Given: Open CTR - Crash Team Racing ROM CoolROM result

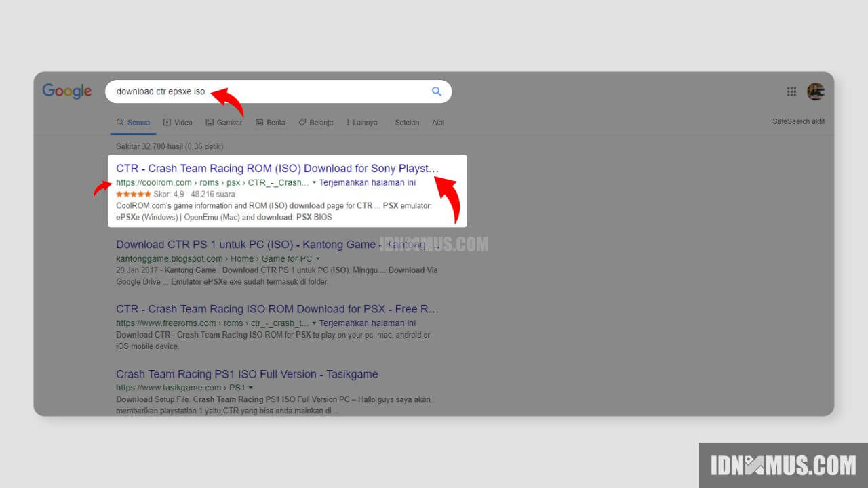Looking at the screenshot, I should (277, 168).
